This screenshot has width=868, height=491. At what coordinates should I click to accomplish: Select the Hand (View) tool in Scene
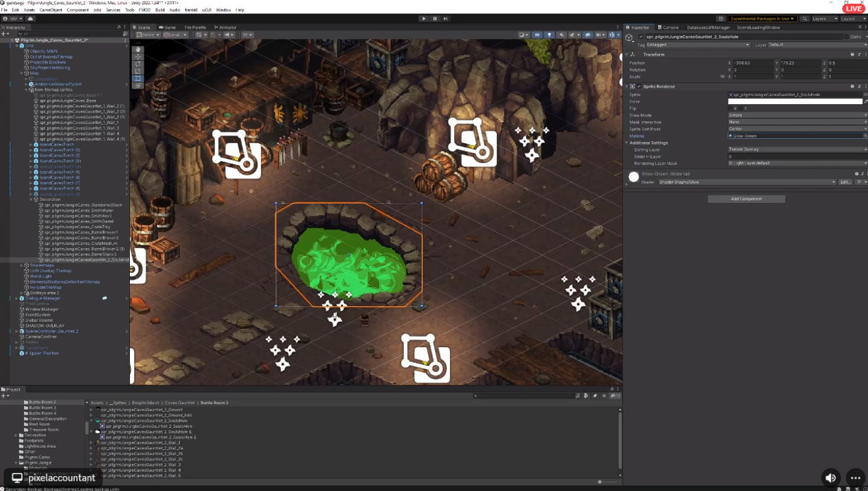pos(138,49)
